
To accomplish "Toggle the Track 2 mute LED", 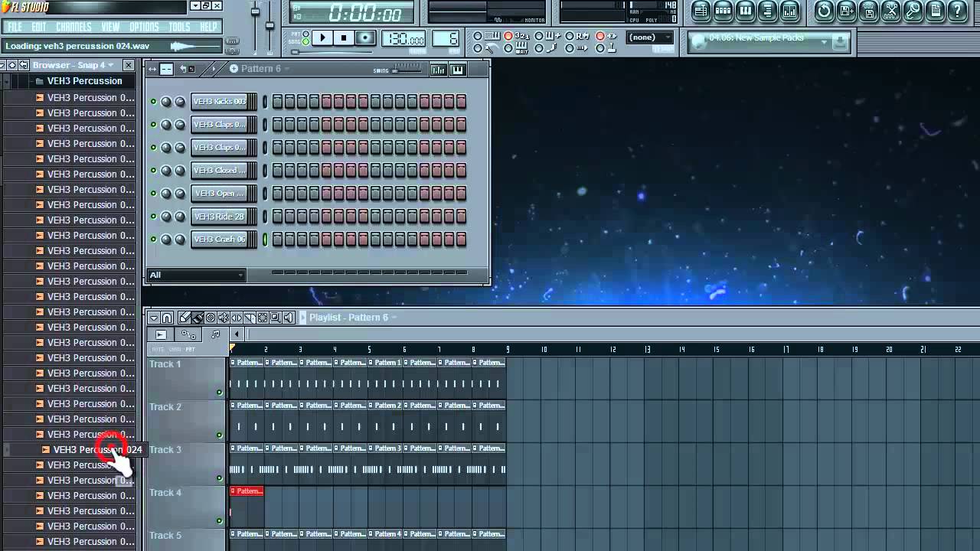I will 219,435.
